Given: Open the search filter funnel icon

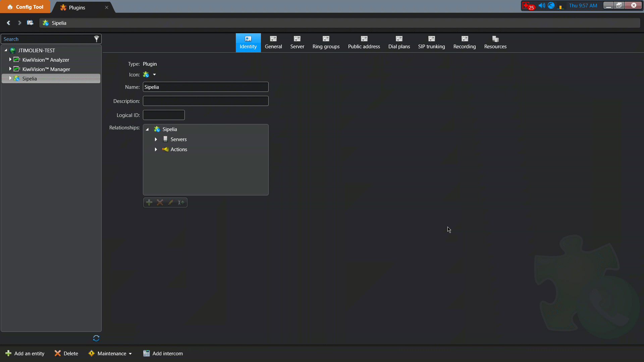Looking at the screenshot, I should (x=97, y=39).
